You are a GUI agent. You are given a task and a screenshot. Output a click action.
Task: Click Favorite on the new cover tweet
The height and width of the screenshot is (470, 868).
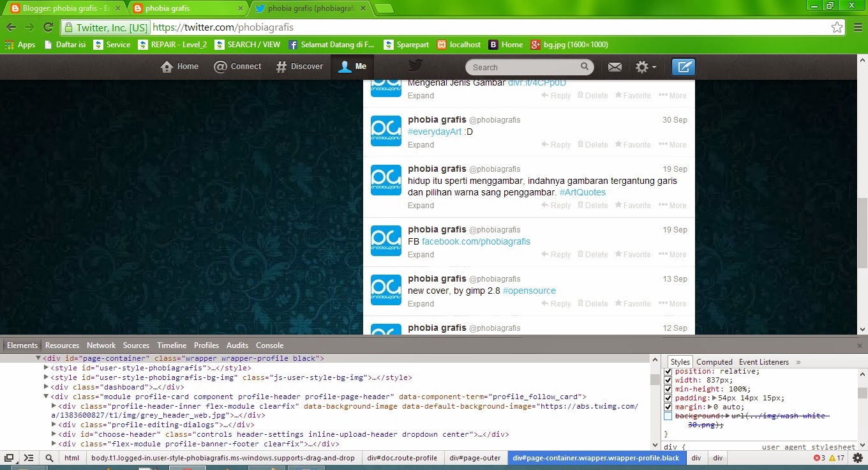tap(632, 304)
